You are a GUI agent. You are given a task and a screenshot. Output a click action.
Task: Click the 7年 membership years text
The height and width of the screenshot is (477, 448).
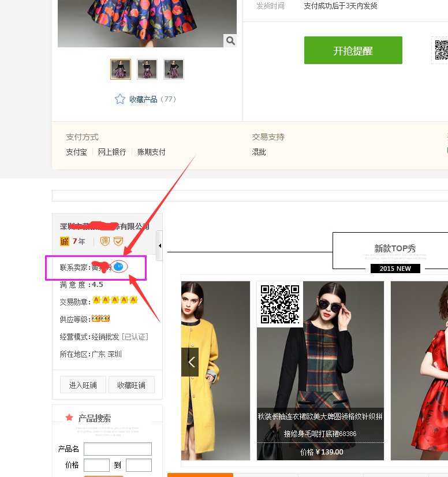[x=79, y=241]
